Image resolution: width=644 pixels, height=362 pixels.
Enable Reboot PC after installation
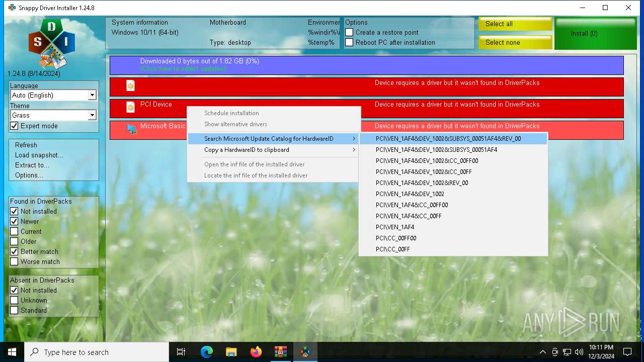[x=349, y=42]
